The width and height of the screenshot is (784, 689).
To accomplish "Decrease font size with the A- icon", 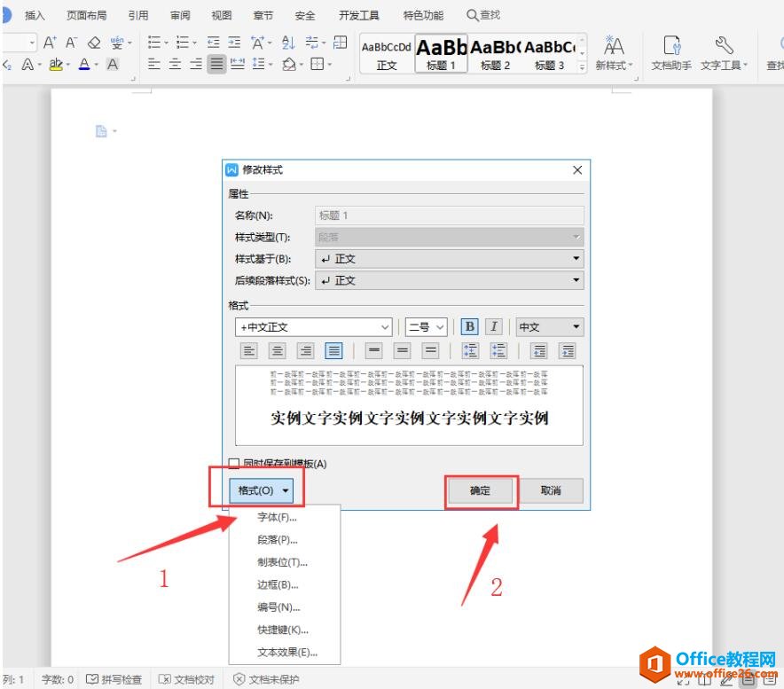I will click(72, 43).
